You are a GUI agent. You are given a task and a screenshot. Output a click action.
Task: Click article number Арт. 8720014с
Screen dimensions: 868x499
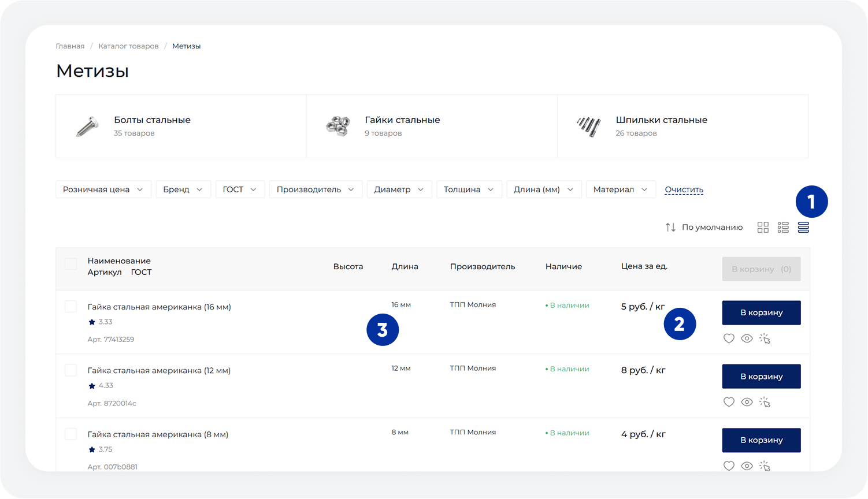(x=112, y=403)
